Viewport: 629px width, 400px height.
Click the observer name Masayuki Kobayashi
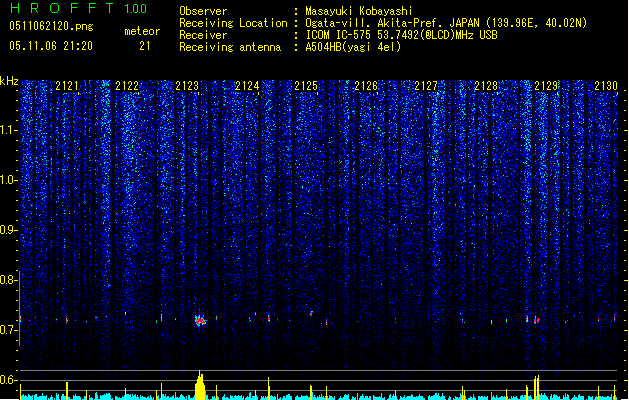pos(359,11)
